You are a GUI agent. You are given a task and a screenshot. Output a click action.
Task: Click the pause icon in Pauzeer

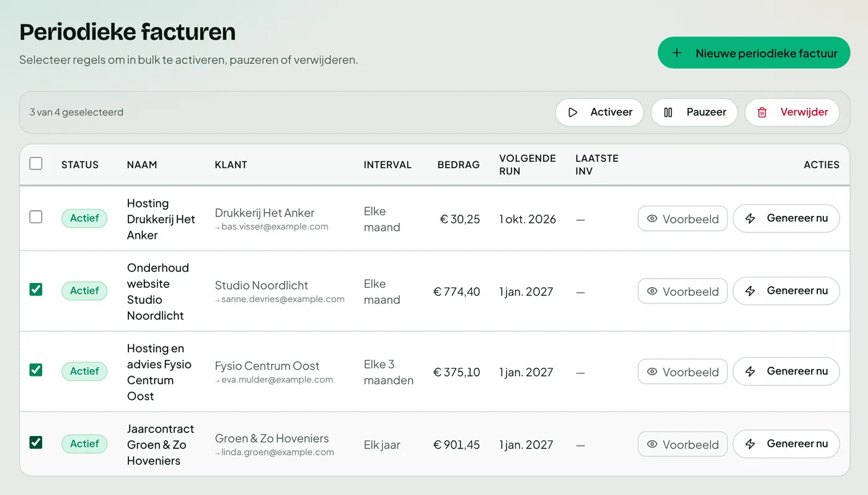click(668, 113)
